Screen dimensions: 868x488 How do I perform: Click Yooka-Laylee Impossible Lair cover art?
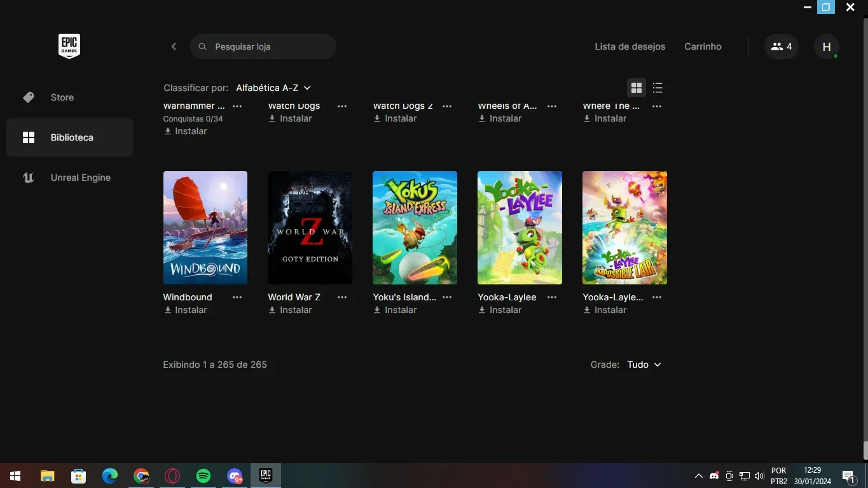pyautogui.click(x=625, y=228)
